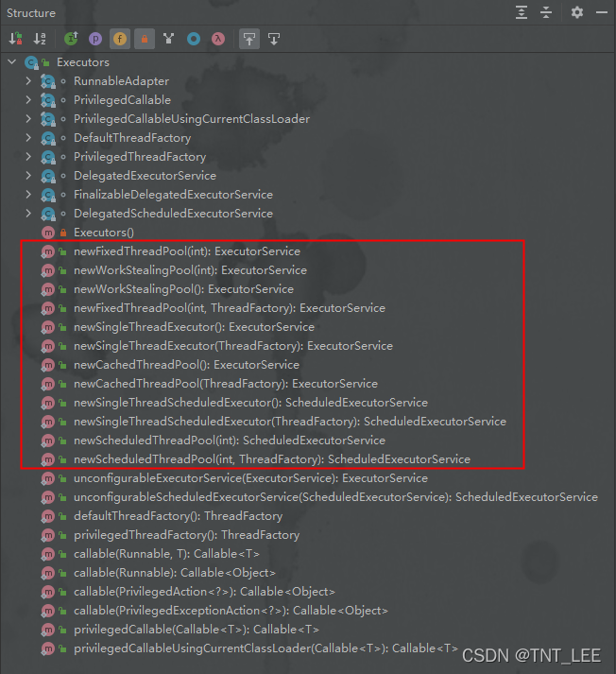Select newFixedThreadPool(int): ExecutorService
This screenshot has height=674, width=616.
pos(187,251)
